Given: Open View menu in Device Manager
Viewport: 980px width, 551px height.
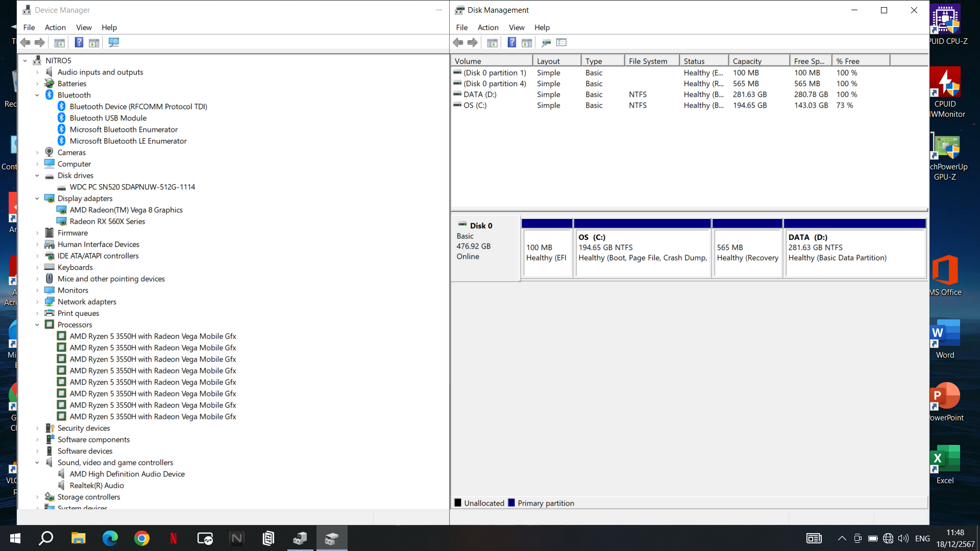Looking at the screenshot, I should tap(84, 28).
